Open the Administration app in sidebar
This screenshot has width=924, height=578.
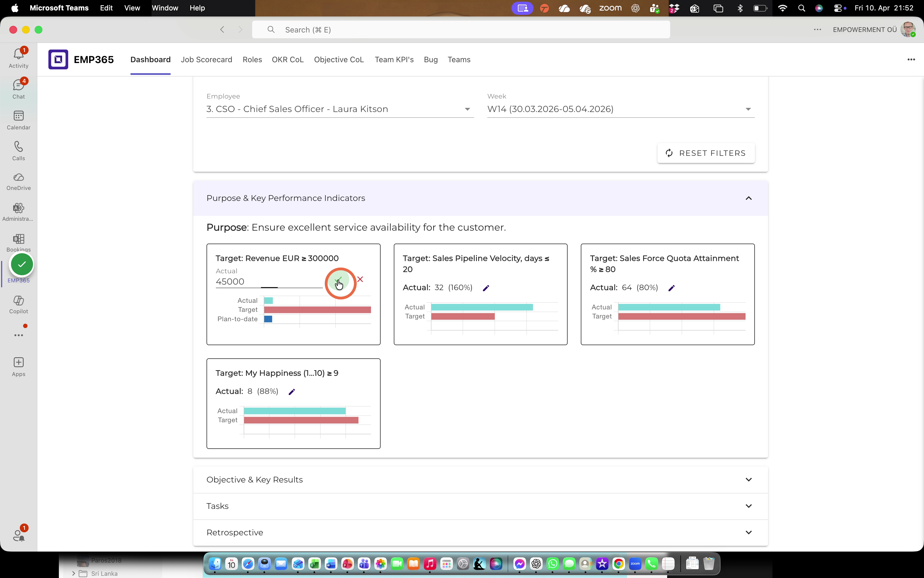(18, 212)
